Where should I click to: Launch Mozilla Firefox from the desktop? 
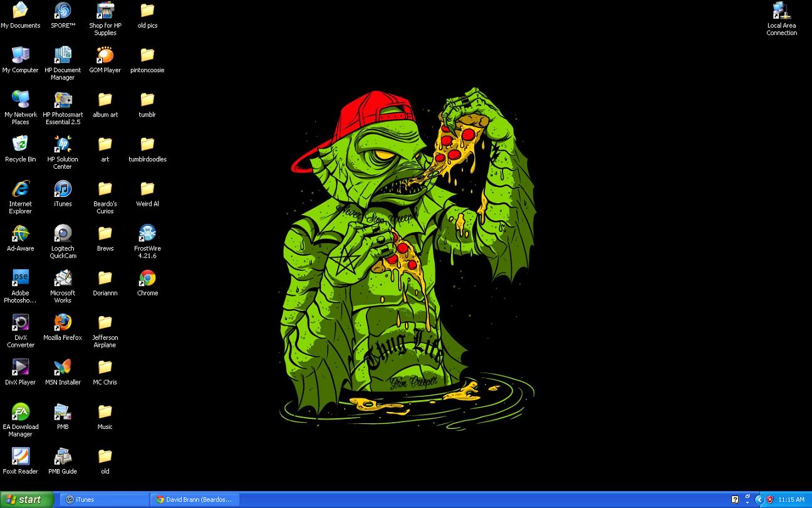pyautogui.click(x=63, y=323)
